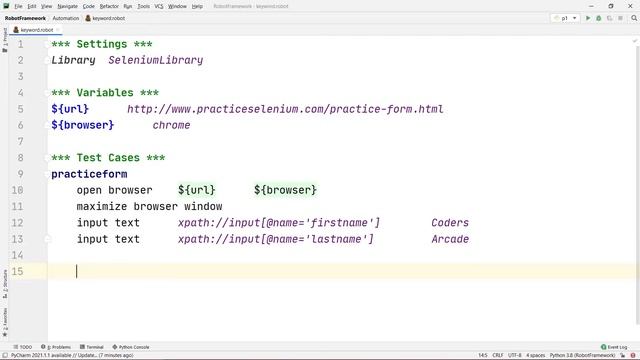Open the Code menu
This screenshot has height=360, width=640.
[89, 7]
